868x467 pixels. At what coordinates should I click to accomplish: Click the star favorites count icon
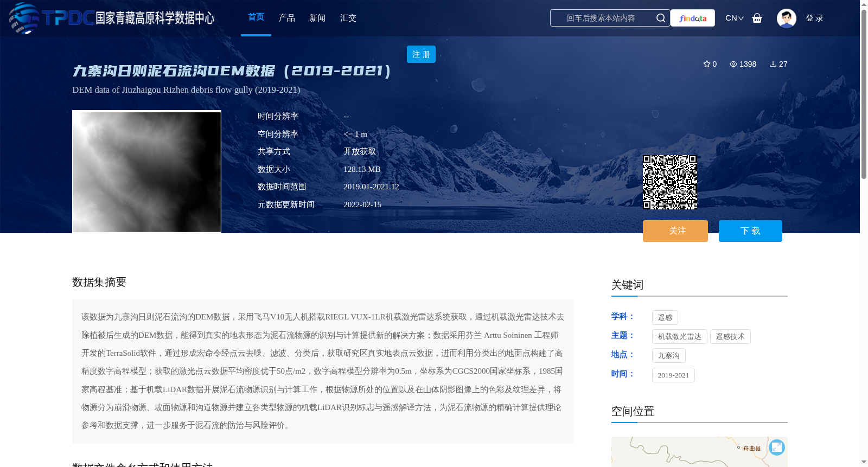click(707, 64)
